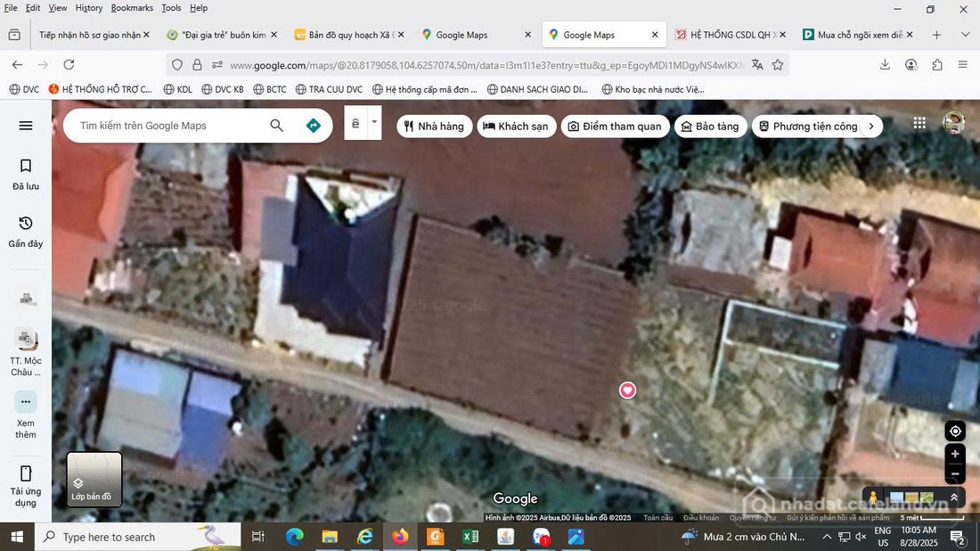Click the red heart marker on the map
The width and height of the screenshot is (980, 551).
tap(627, 391)
